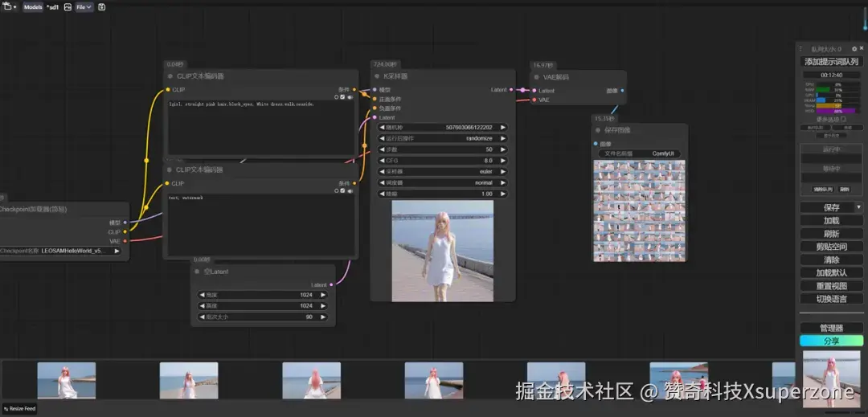
Task: Click the negative prompt text box
Action: [x=260, y=224]
